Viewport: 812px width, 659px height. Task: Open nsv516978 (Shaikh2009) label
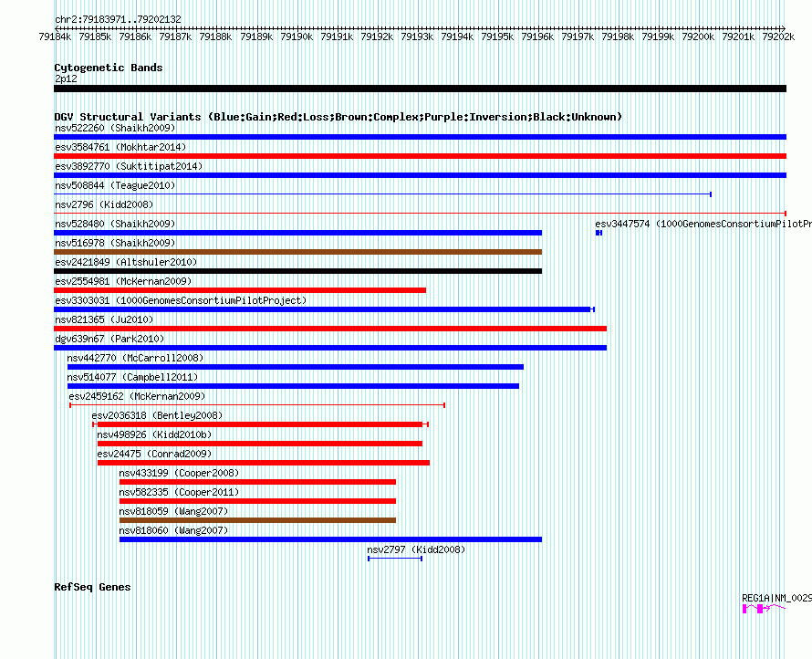point(115,243)
